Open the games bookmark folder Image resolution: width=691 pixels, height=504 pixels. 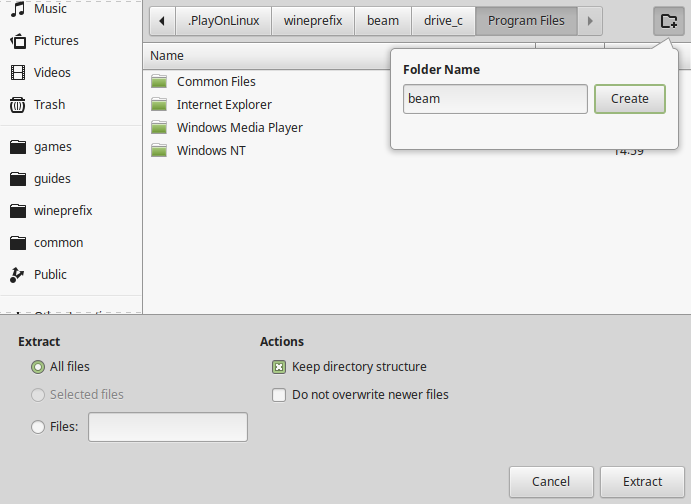pos(41,147)
